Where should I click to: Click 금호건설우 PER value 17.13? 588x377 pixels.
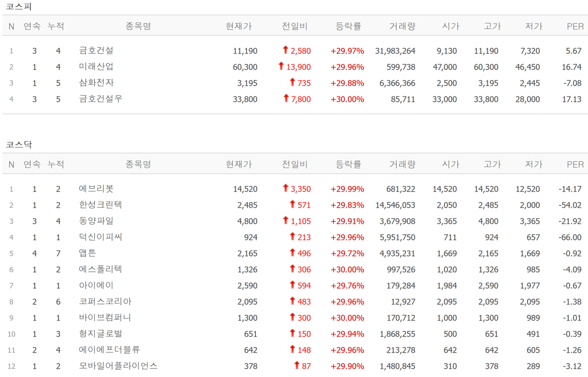[571, 99]
